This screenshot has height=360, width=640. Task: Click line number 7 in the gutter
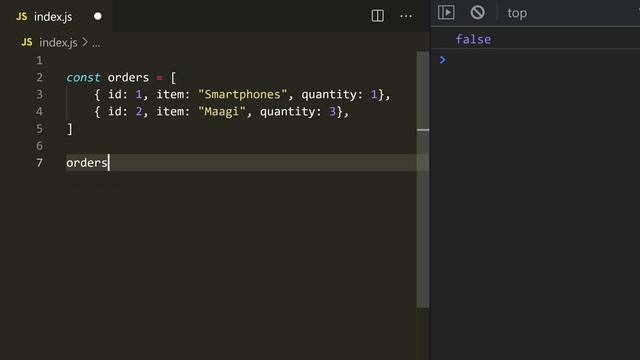click(39, 163)
